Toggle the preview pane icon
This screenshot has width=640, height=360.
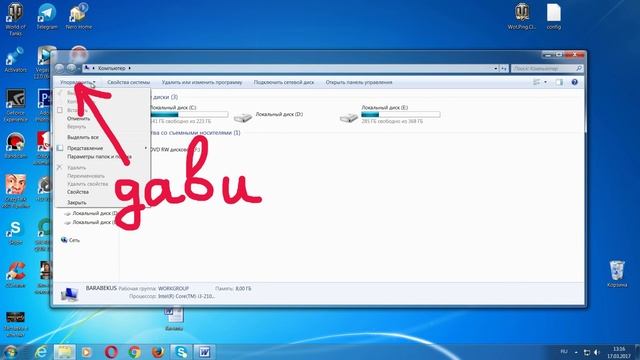[x=559, y=82]
